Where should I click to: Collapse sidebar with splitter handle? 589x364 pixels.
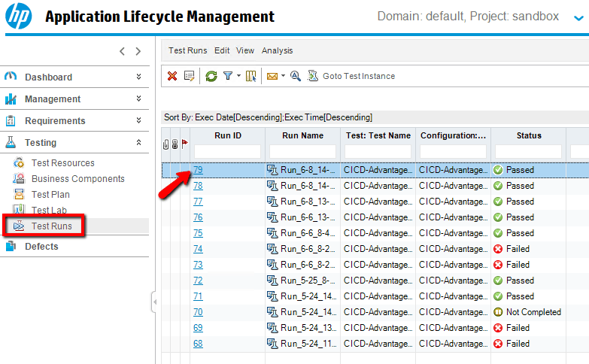(154, 302)
